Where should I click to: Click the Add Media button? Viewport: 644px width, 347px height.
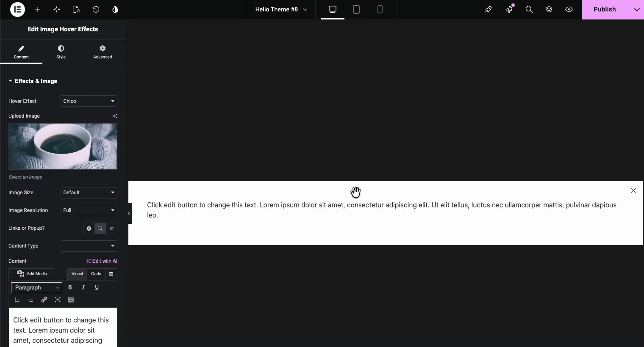coord(31,274)
